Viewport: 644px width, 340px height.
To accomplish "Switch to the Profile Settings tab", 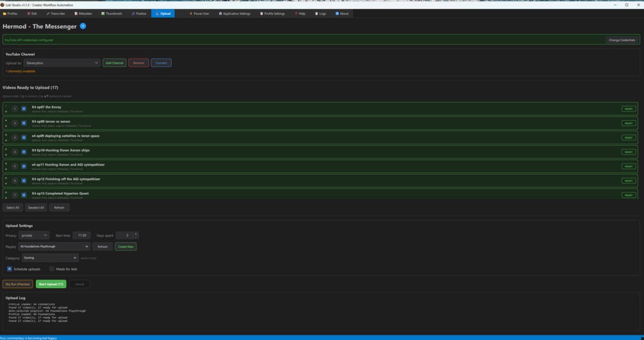I will pyautogui.click(x=272, y=13).
